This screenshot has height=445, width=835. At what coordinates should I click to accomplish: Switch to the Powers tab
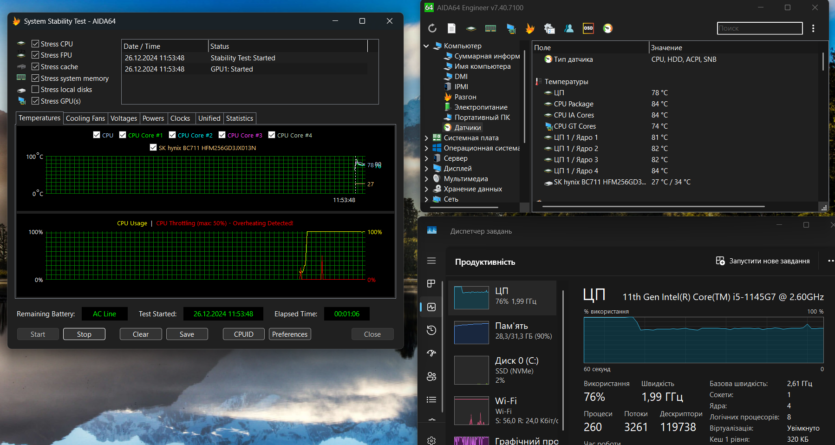click(153, 118)
